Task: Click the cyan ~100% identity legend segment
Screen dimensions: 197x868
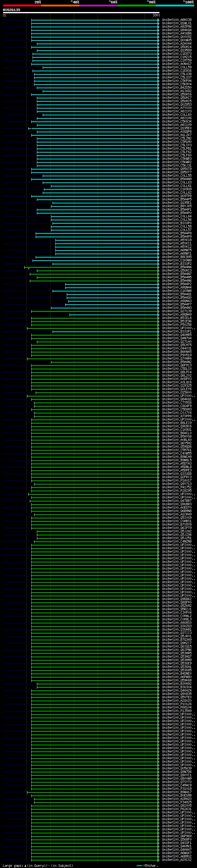Action: [175, 6]
